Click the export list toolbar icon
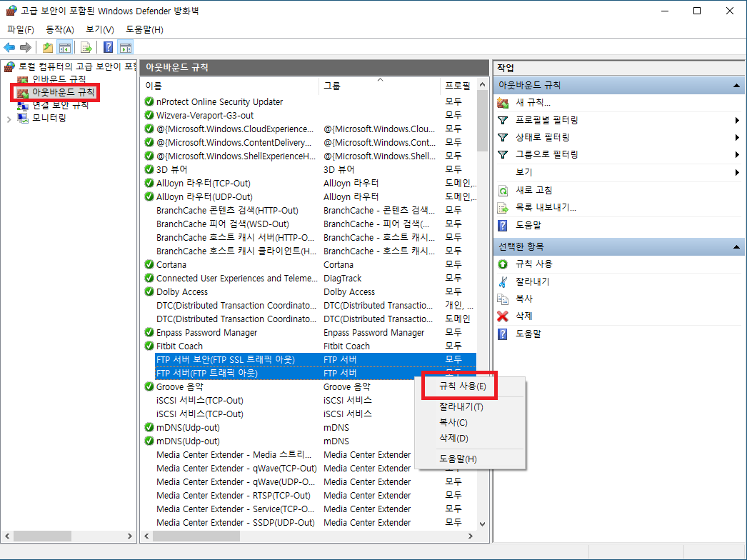Screen dimensions: 747x560 (x=86, y=47)
